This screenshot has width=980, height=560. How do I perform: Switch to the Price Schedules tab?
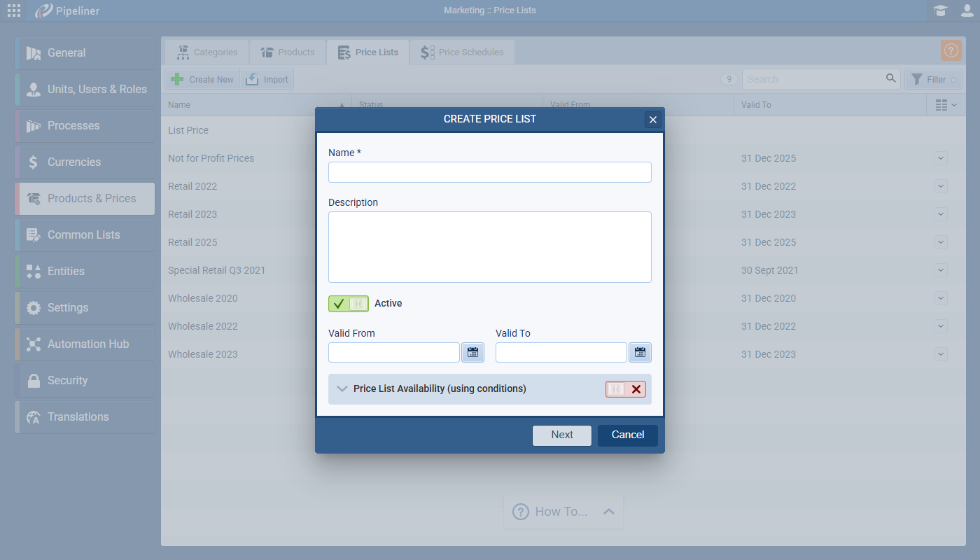click(462, 52)
